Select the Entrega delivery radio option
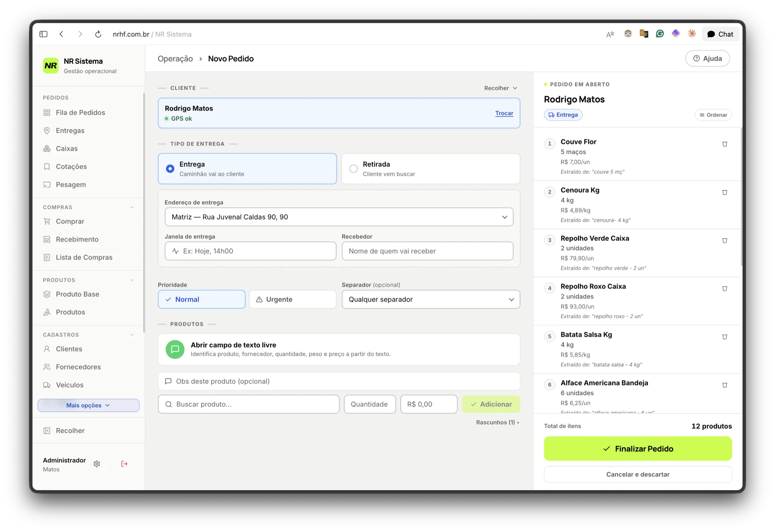This screenshot has width=775, height=532. 247,169
